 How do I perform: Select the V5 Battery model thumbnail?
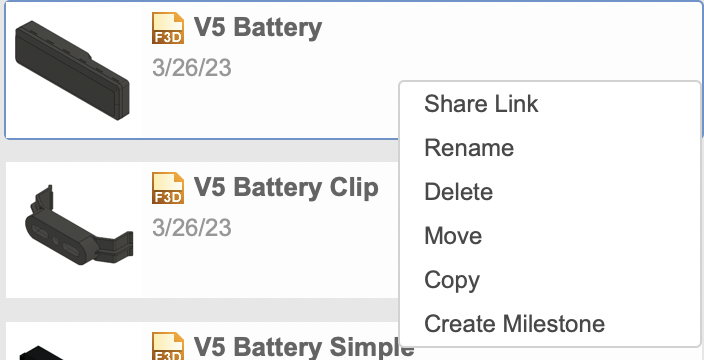coord(72,70)
